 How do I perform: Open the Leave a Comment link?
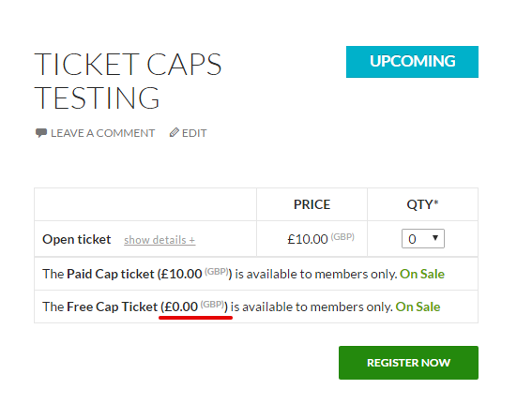click(x=103, y=133)
